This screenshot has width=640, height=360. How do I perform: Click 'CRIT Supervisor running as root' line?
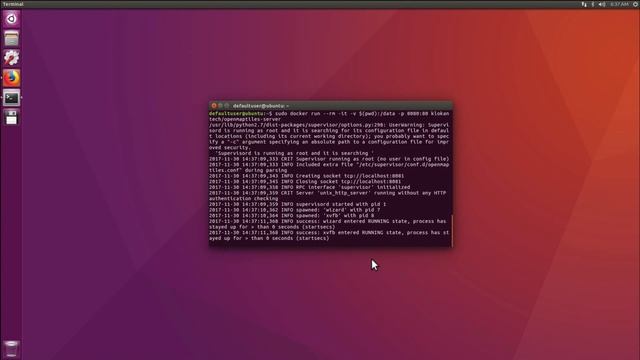(x=329, y=159)
